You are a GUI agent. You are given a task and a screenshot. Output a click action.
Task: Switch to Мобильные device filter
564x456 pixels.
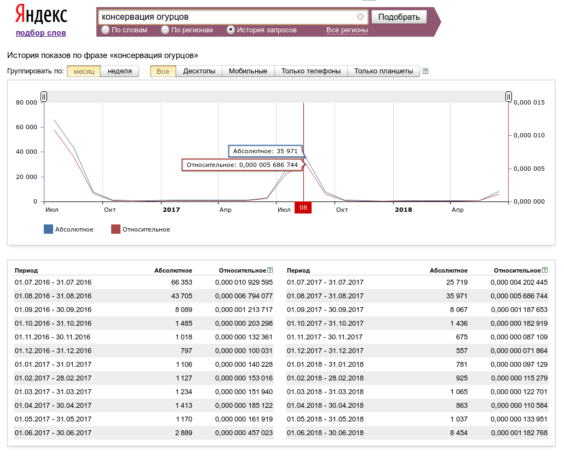(x=248, y=71)
